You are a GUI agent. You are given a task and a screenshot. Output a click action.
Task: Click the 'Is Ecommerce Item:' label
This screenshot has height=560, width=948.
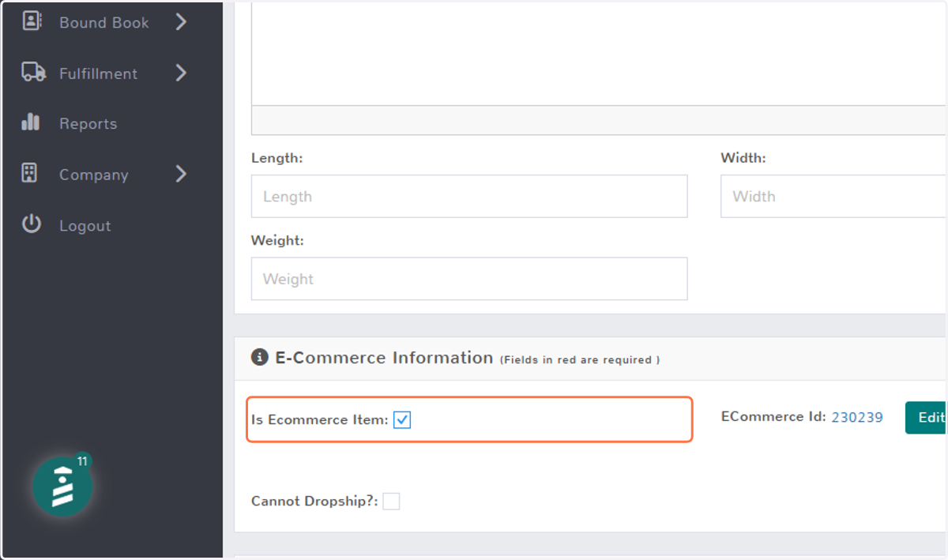(320, 420)
